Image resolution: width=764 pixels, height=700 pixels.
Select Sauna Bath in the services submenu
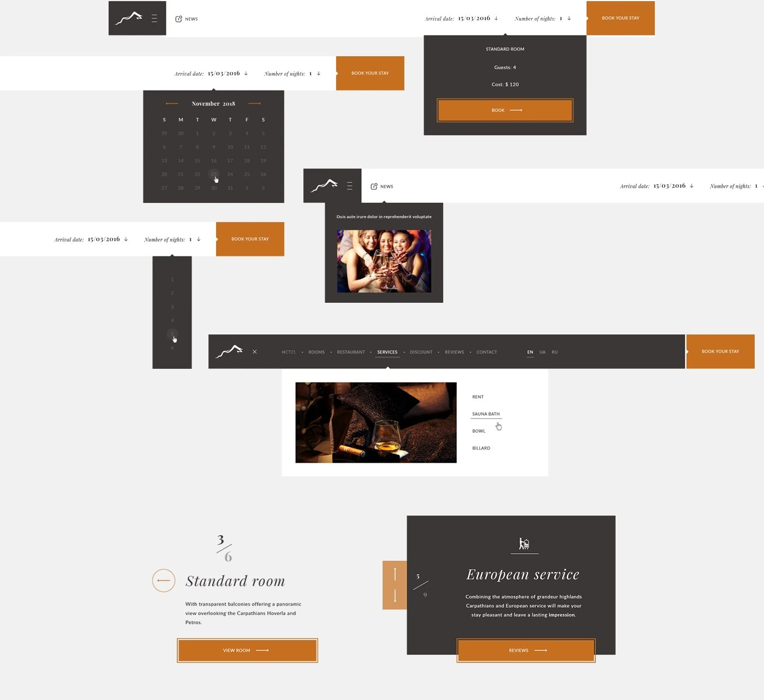(486, 414)
